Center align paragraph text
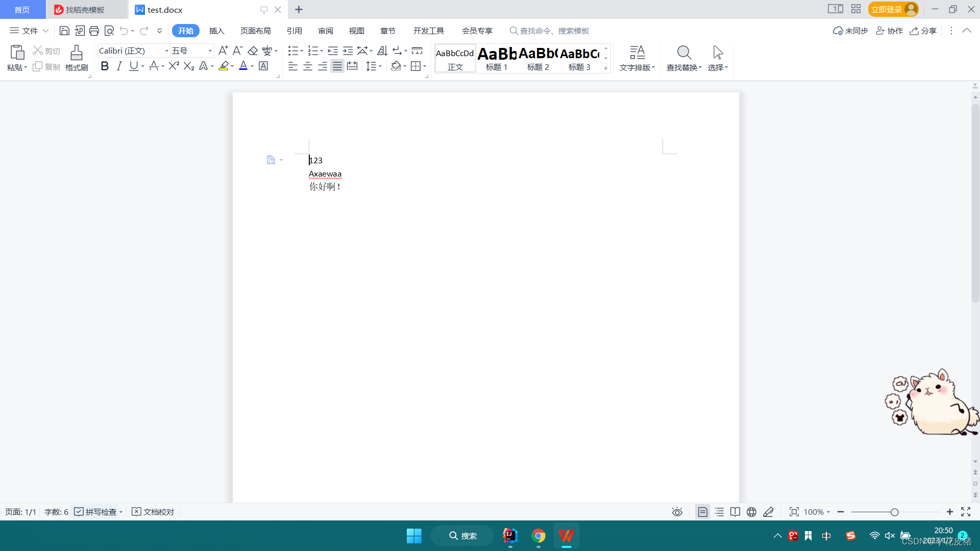The image size is (980, 551). click(x=308, y=66)
